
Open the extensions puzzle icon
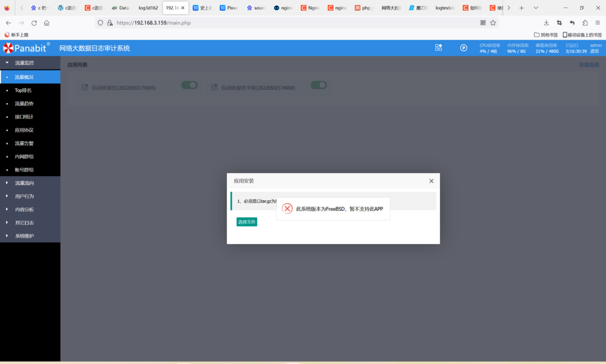tap(585, 23)
